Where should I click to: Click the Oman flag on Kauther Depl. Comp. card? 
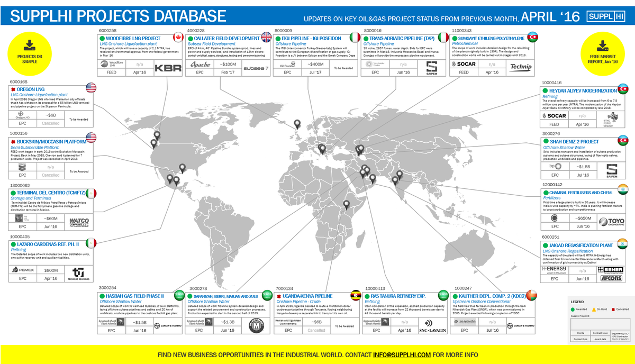[532, 295]
